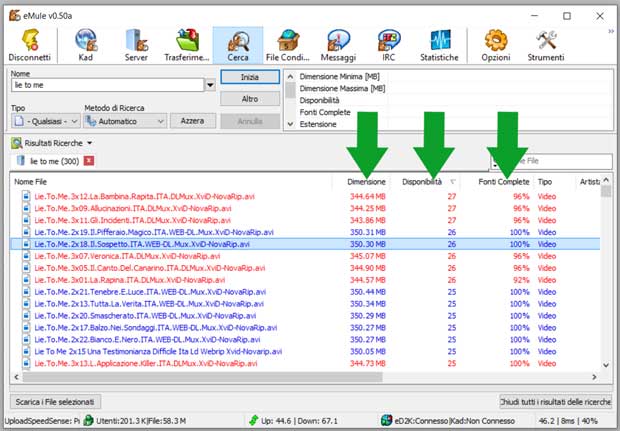This screenshot has height=431, width=620.
Task: Open the Server list view
Action: [136, 45]
